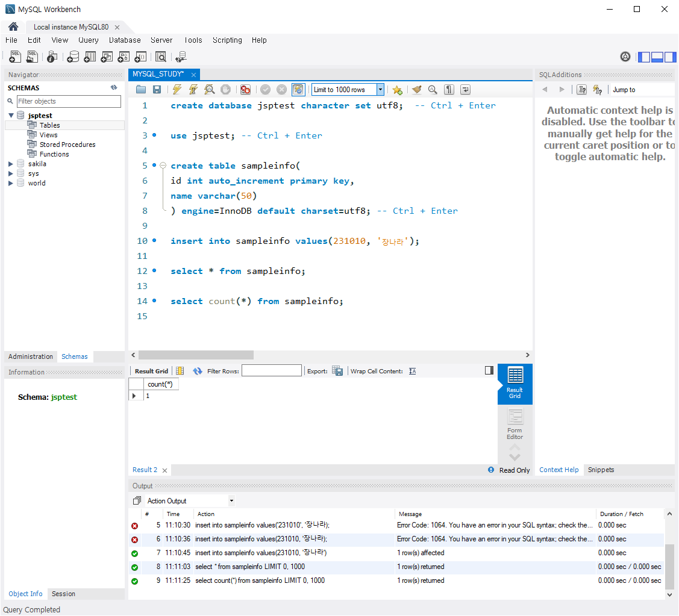This screenshot has height=616, width=679.
Task: Toggle the right sidebar panel
Action: [670, 57]
